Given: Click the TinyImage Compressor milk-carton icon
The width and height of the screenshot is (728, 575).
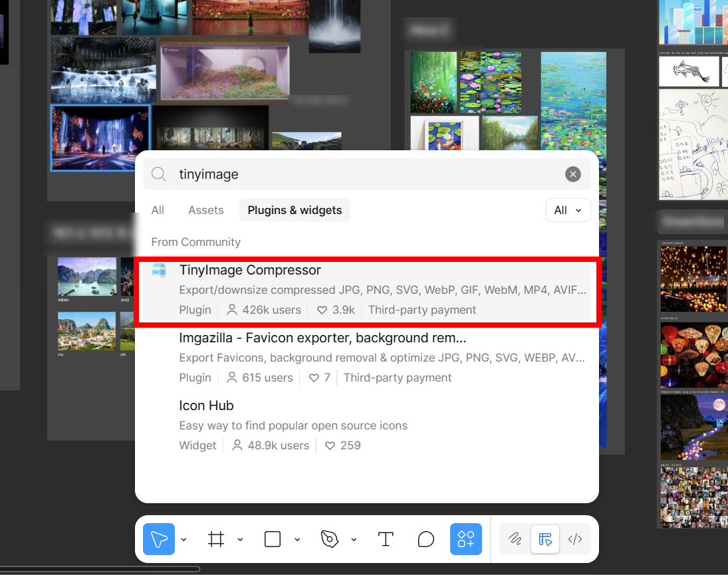Looking at the screenshot, I should click(x=159, y=270).
